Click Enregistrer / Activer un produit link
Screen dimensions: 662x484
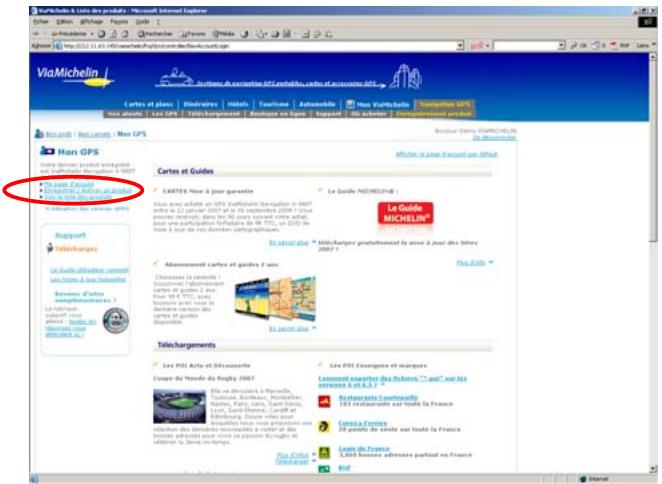pyautogui.click(x=88, y=190)
